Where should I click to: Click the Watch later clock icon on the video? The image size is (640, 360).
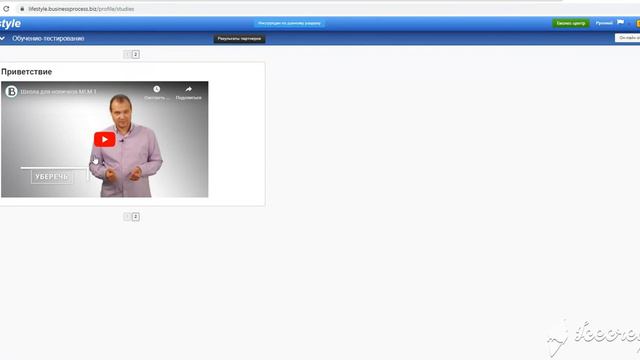[156, 89]
